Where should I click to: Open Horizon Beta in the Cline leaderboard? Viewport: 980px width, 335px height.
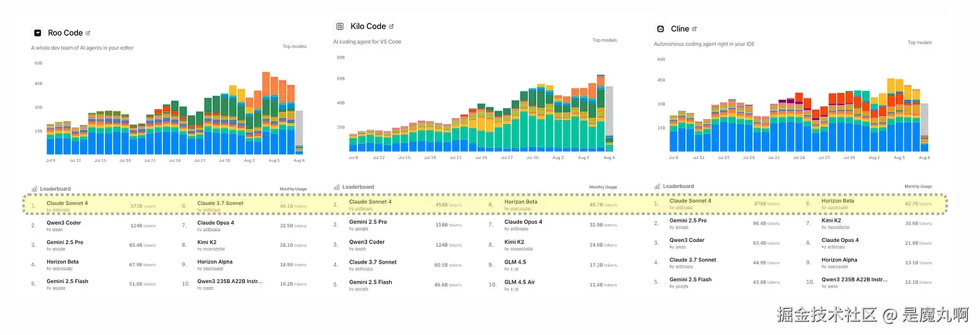[x=837, y=201]
